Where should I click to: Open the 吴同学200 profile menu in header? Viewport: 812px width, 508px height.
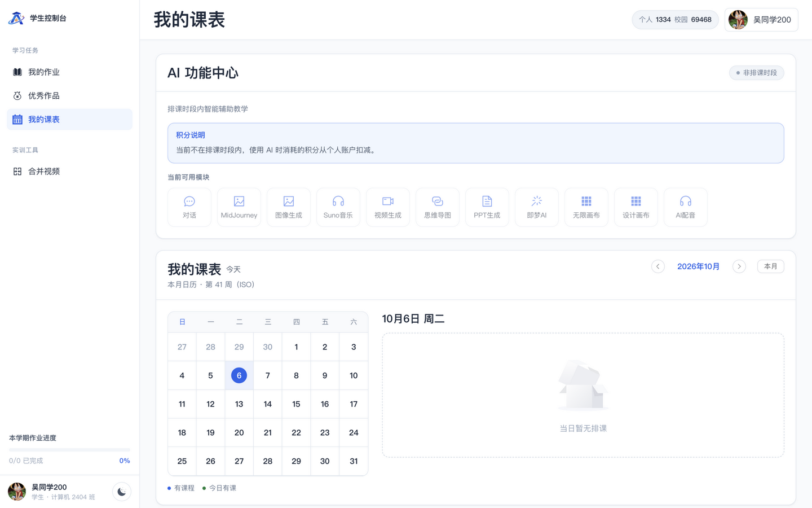pos(761,20)
